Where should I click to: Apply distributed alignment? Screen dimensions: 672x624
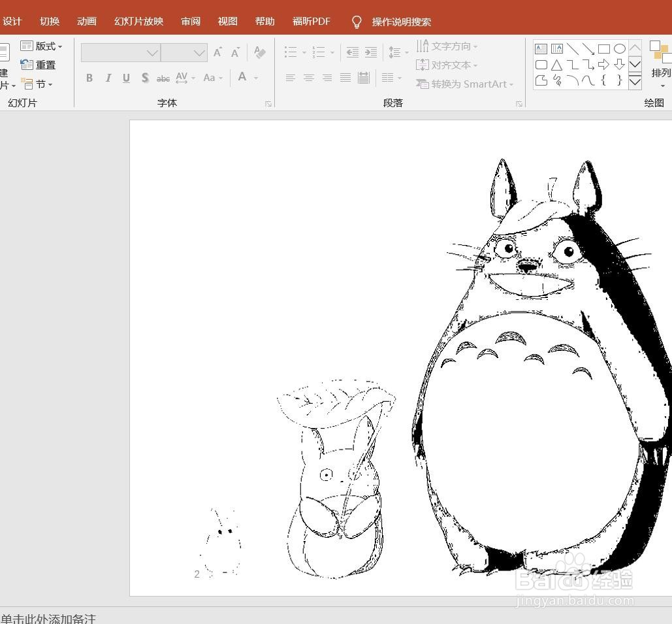(x=363, y=78)
